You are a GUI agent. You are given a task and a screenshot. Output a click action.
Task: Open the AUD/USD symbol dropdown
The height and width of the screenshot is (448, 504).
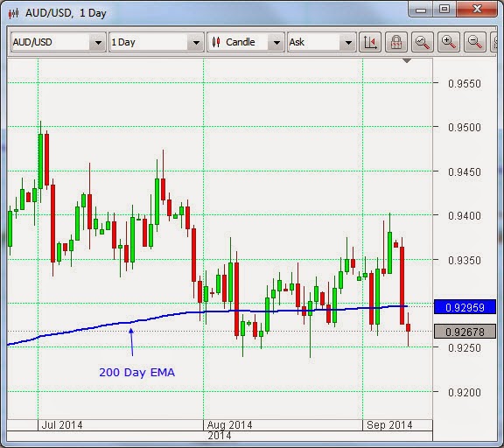pyautogui.click(x=58, y=42)
